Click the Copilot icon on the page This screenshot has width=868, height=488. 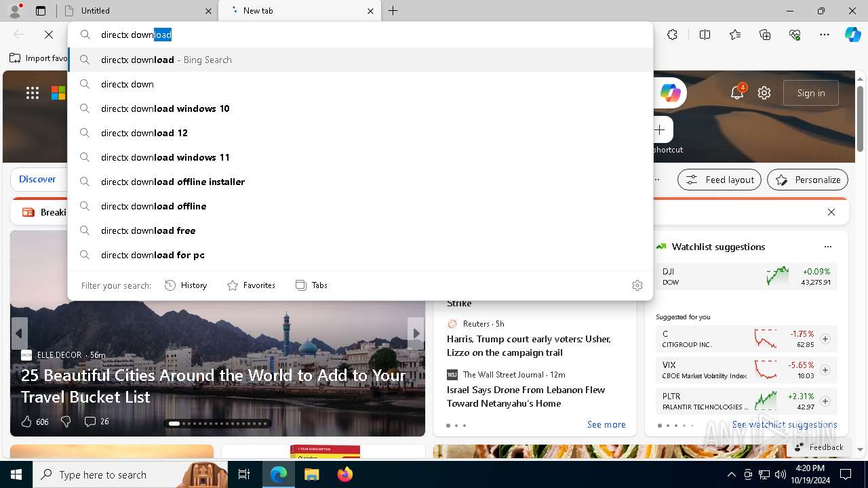click(x=670, y=93)
